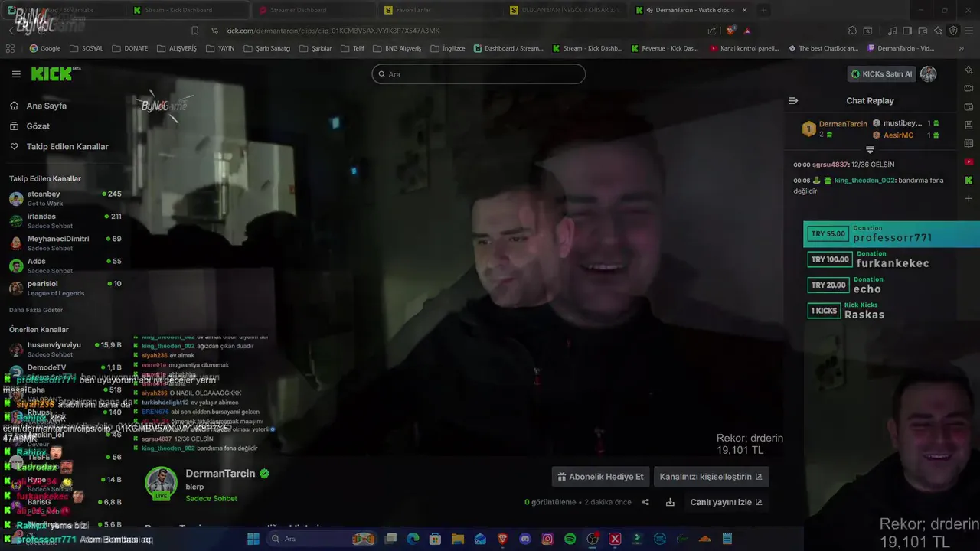Open DermanTarcin channel avatar
The height and width of the screenshot is (551, 980).
tap(161, 483)
